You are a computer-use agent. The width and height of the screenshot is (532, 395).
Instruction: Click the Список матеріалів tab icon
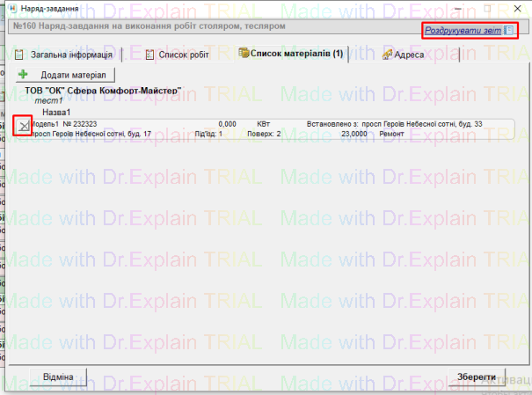[243, 55]
